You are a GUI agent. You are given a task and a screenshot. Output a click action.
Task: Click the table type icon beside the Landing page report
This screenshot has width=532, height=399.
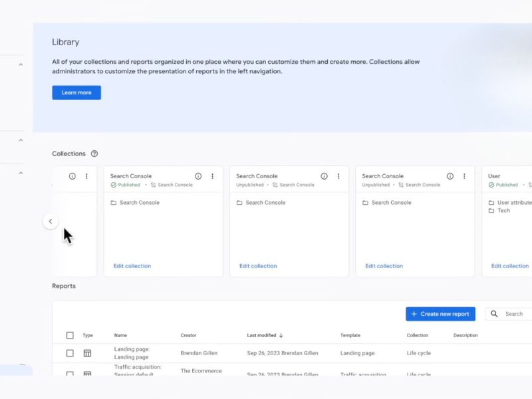[x=87, y=352]
